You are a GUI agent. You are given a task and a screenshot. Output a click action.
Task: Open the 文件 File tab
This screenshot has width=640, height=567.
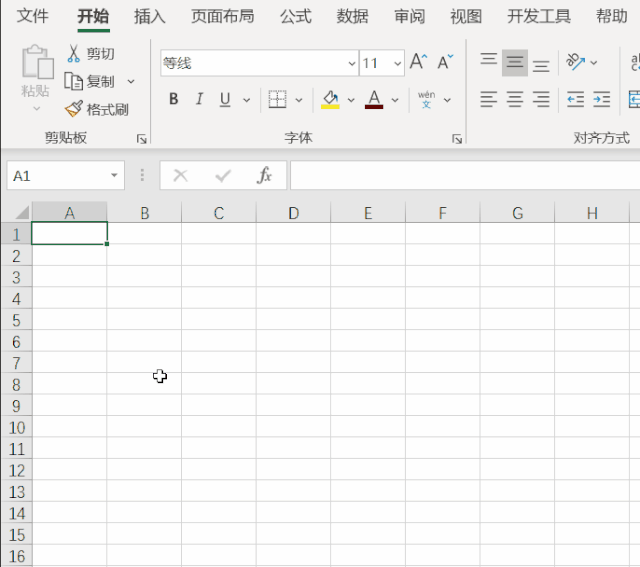[33, 16]
